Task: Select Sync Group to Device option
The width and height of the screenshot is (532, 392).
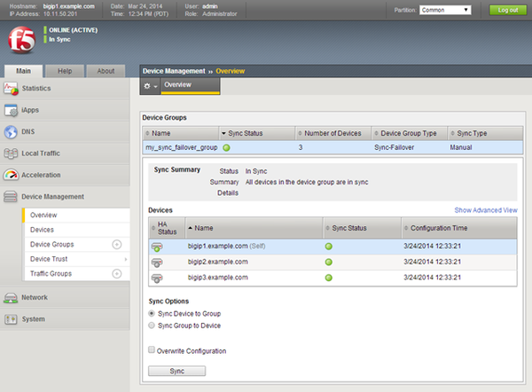Action: pyautogui.click(x=152, y=326)
